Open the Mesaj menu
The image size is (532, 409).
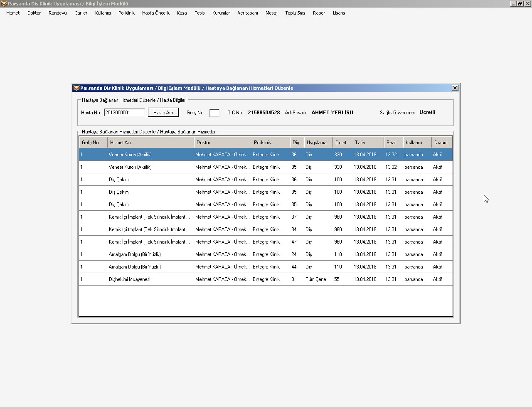[271, 13]
